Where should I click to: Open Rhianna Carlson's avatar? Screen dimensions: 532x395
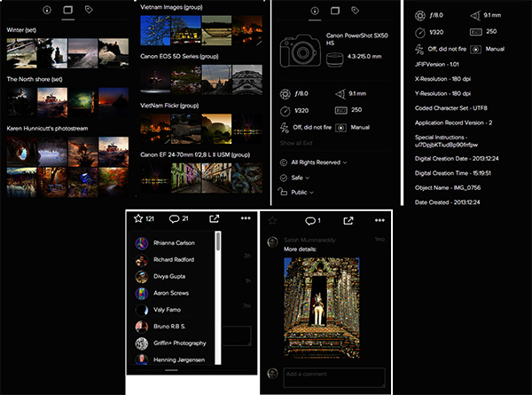(x=142, y=243)
